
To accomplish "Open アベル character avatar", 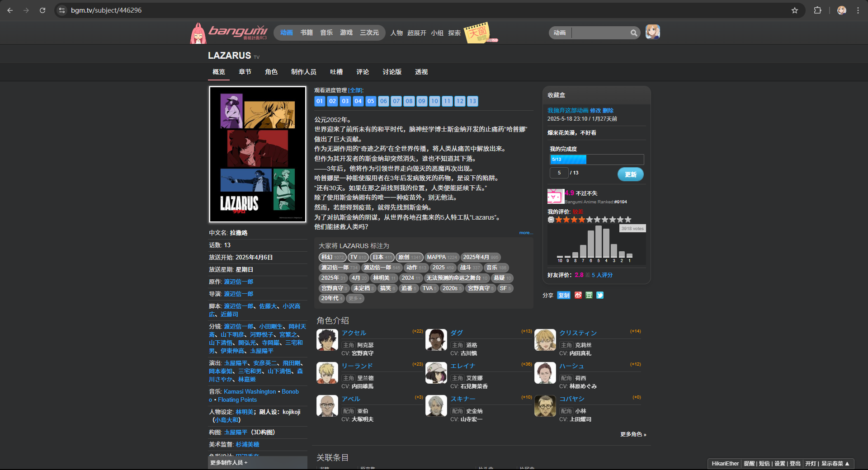I will click(327, 406).
